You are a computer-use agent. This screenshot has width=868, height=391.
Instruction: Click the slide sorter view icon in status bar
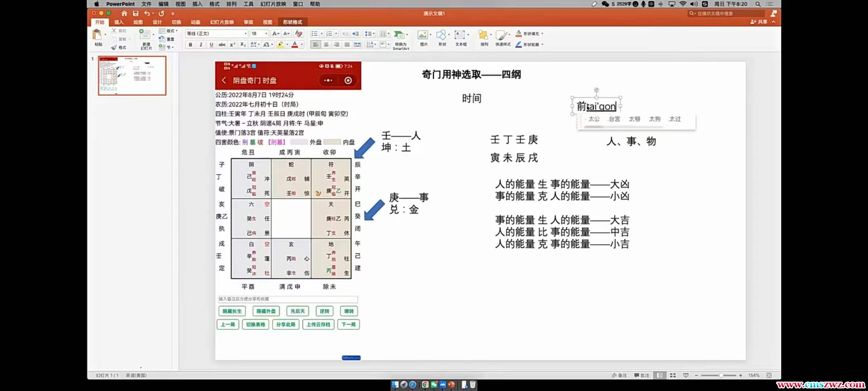[x=673, y=375]
